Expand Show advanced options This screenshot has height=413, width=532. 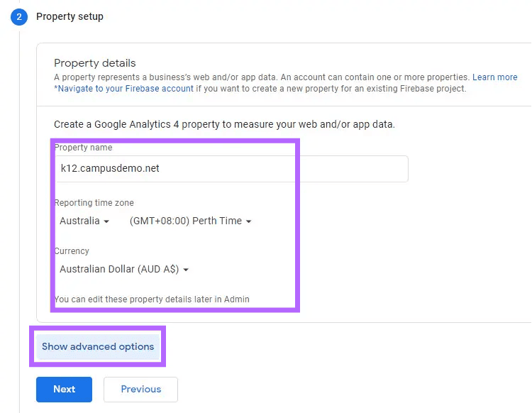click(98, 346)
